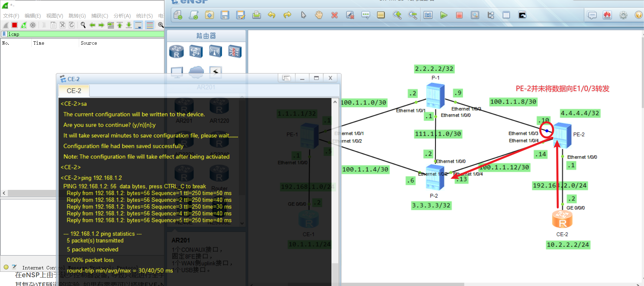This screenshot has height=286, width=644.
Task: Zoom out on the topology canvas
Action: coord(413,15)
